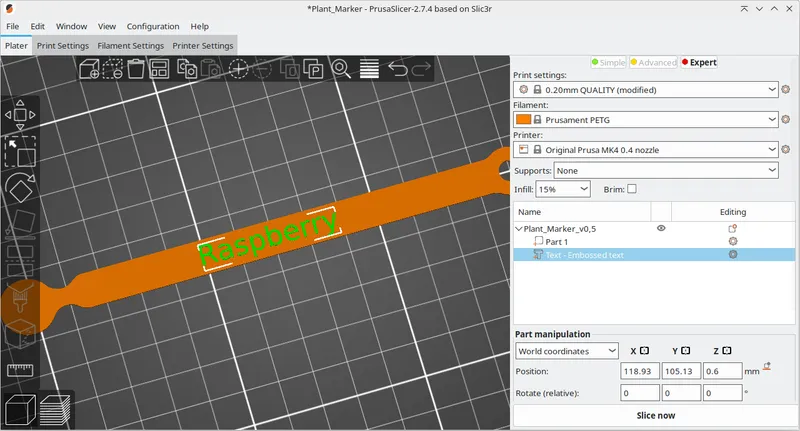
Task: Open the Edit menu
Action: point(37,26)
